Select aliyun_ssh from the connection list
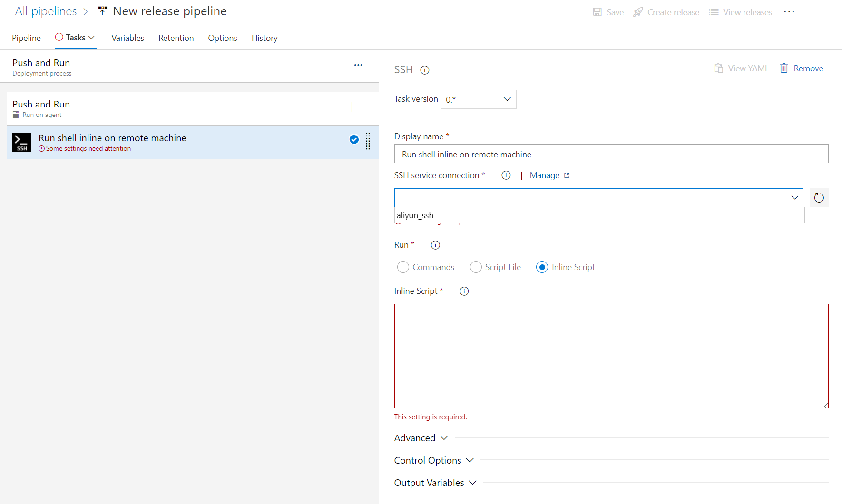 point(415,215)
